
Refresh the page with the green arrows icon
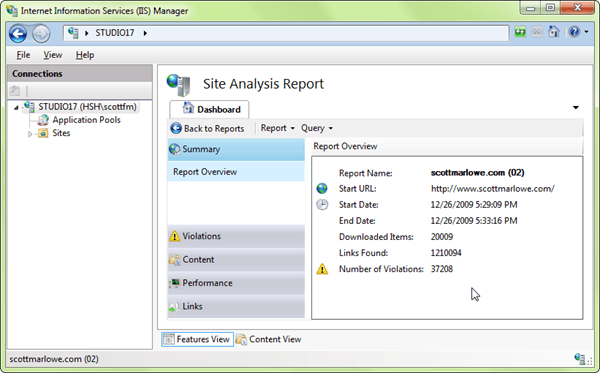[x=520, y=32]
